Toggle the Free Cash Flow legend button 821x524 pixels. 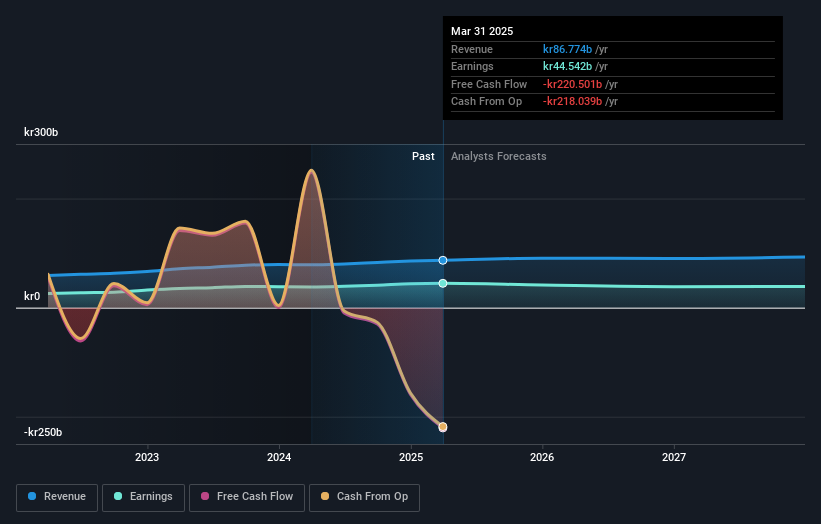click(x=247, y=497)
